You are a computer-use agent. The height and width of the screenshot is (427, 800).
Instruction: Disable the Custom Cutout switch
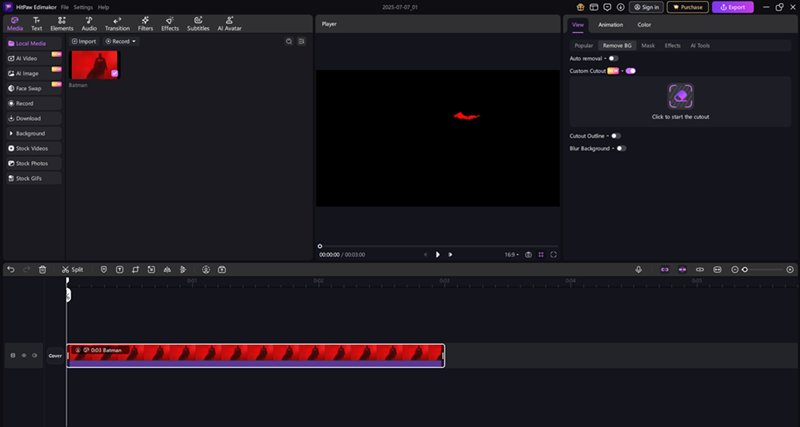(631, 71)
